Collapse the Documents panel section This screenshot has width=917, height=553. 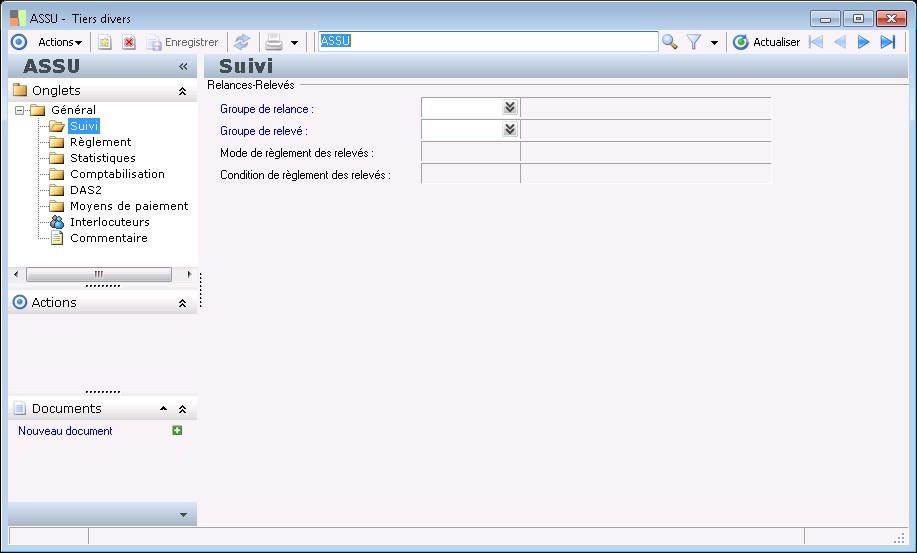[182, 409]
